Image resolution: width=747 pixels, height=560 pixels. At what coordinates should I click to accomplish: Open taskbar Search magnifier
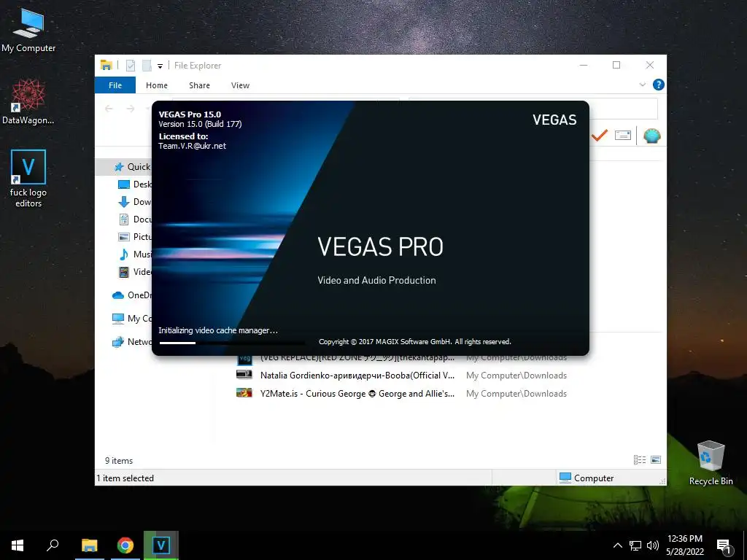coord(53,545)
